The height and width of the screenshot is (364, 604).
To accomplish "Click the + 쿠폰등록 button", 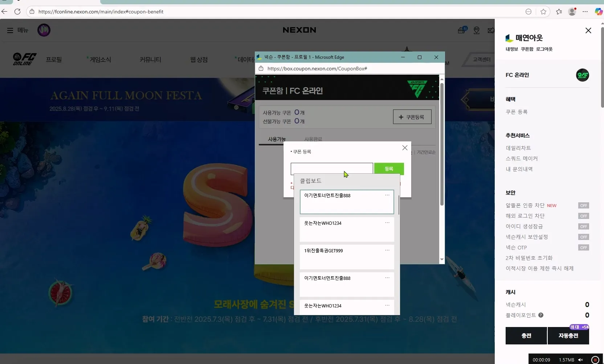I will click(412, 117).
